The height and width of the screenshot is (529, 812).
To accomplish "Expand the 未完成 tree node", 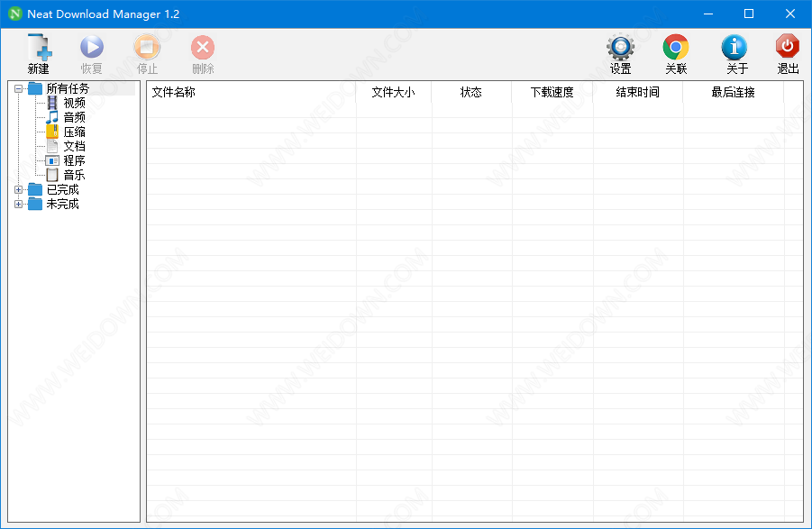I will pos(19,204).
